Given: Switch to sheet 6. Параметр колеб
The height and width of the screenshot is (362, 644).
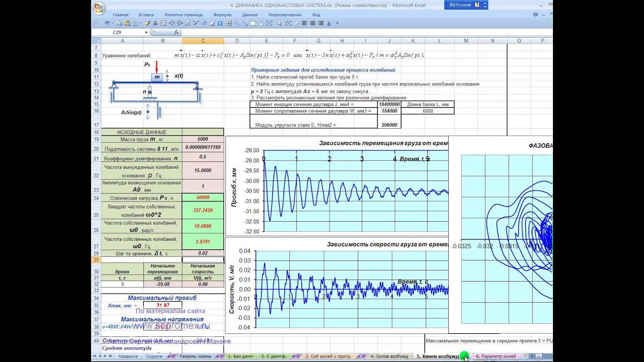Looking at the screenshot, I should coord(496,356).
